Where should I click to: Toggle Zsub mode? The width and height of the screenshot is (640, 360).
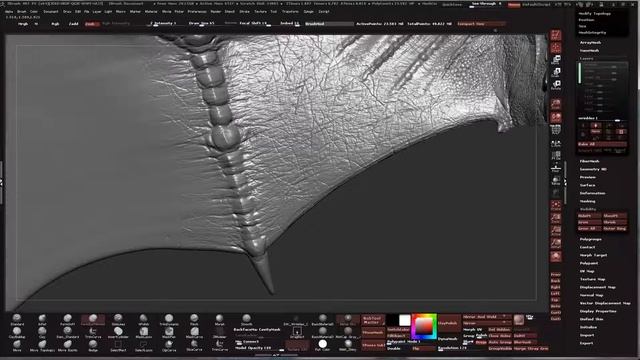tap(91, 24)
